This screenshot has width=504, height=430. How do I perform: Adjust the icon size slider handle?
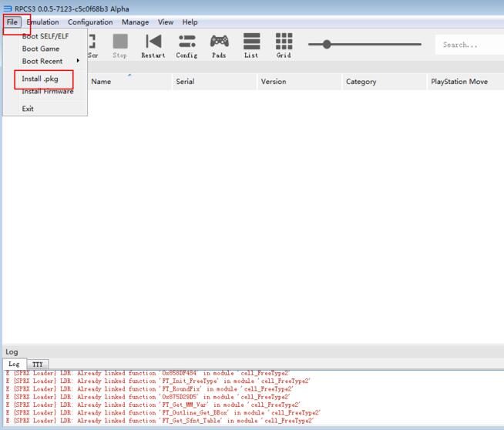(x=327, y=45)
